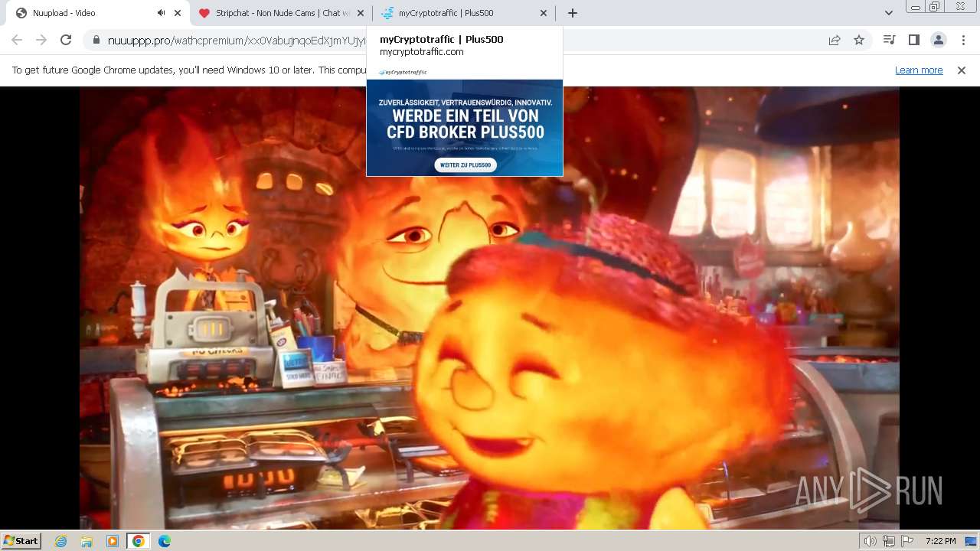Close the myCryptotraffic tab
Image resolution: width=980 pixels, height=551 pixels.
click(x=544, y=13)
